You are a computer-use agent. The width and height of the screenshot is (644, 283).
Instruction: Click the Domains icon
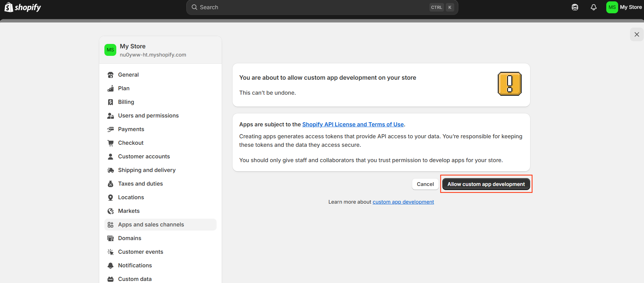coord(111,238)
